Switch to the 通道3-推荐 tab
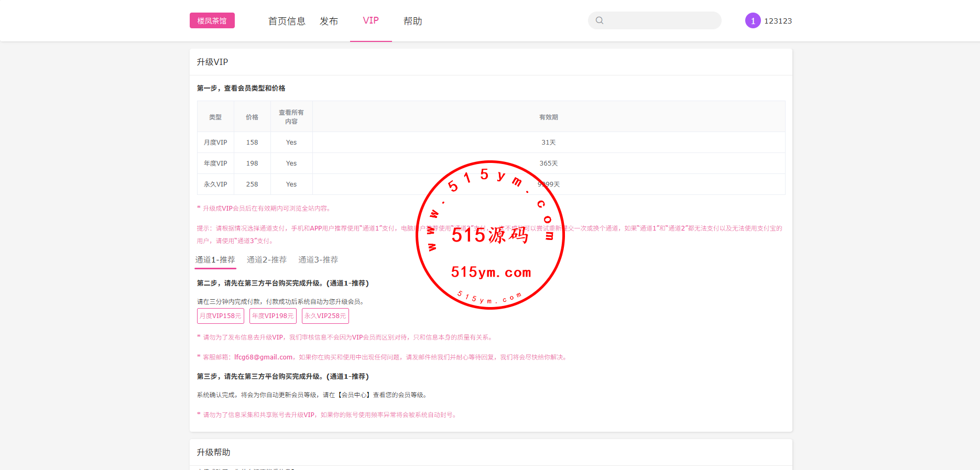 click(x=318, y=260)
